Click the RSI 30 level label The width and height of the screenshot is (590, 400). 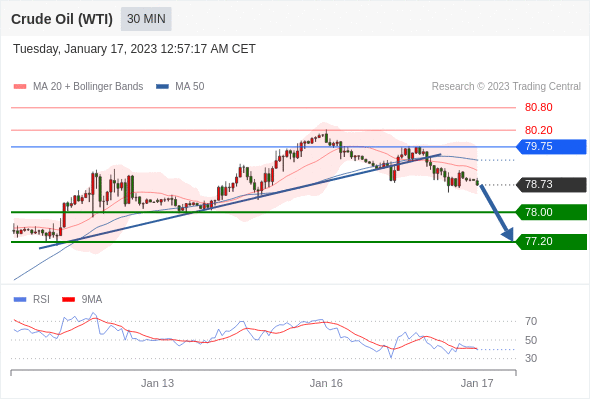[x=531, y=358]
